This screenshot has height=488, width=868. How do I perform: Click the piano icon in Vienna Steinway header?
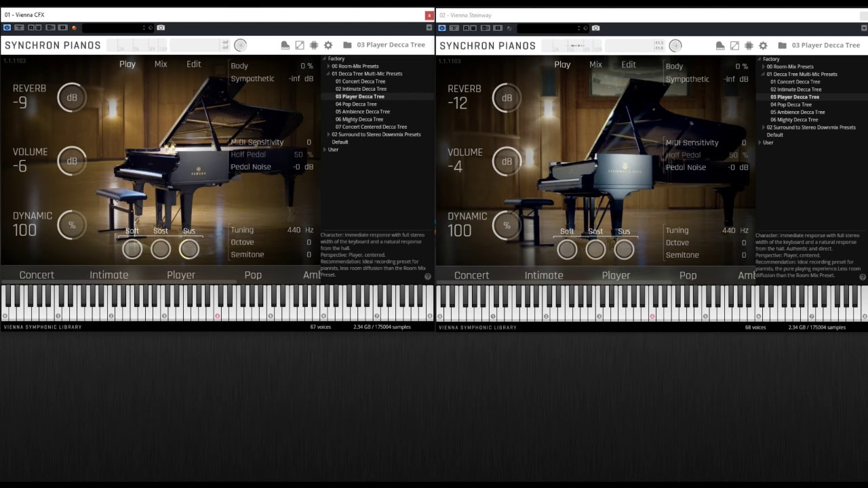click(x=720, y=45)
